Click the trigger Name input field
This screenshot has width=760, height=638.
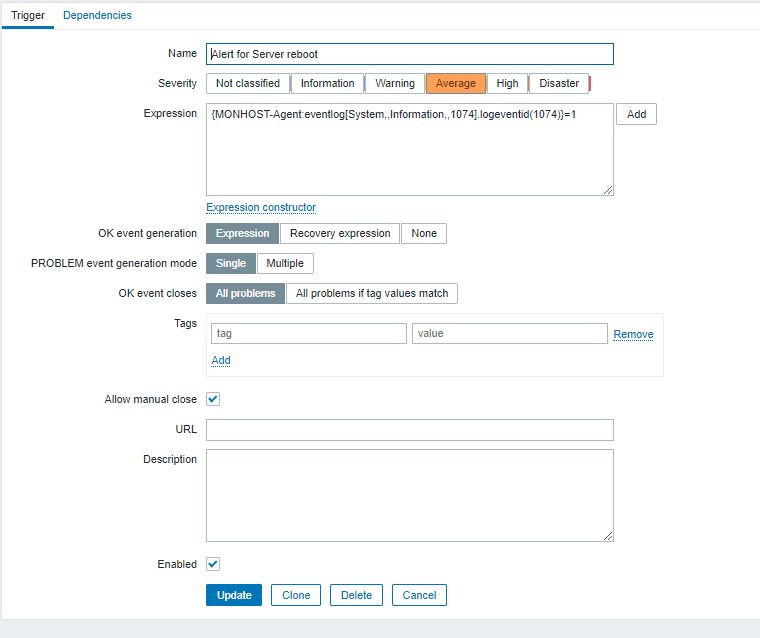410,54
